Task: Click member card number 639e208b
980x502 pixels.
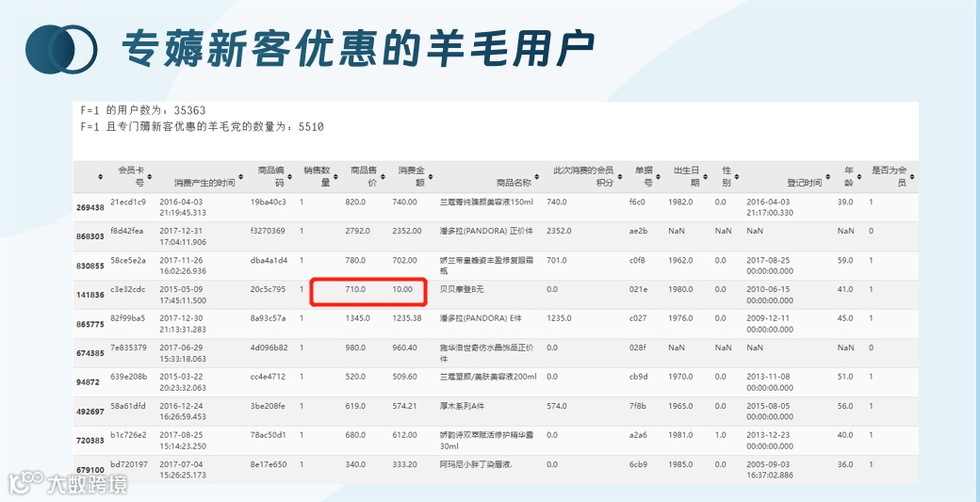Action: (x=128, y=377)
